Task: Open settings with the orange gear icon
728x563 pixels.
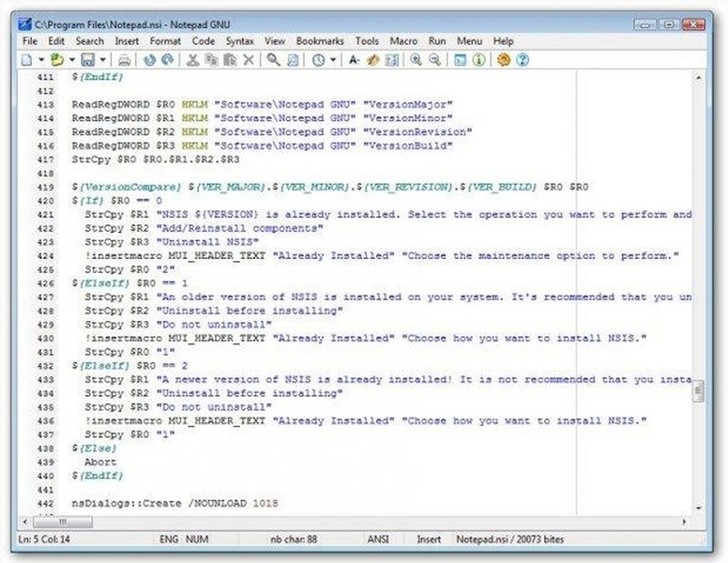Action: coord(503,60)
